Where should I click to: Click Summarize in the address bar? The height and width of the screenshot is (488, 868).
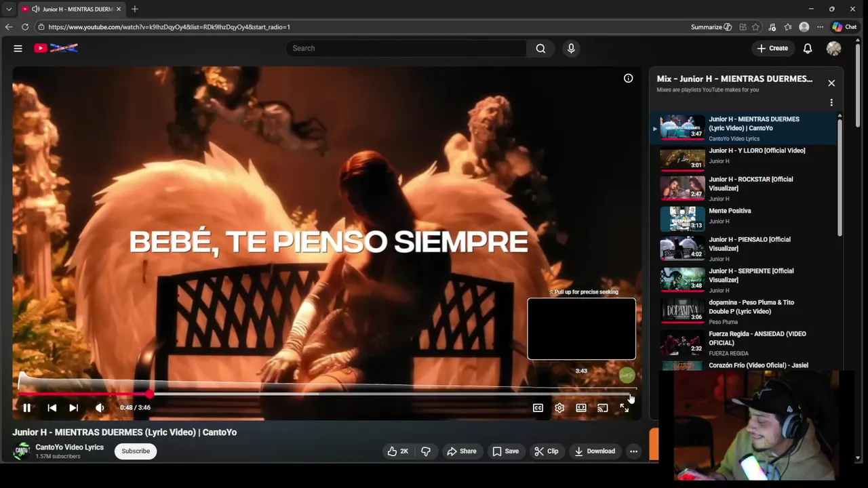point(711,27)
